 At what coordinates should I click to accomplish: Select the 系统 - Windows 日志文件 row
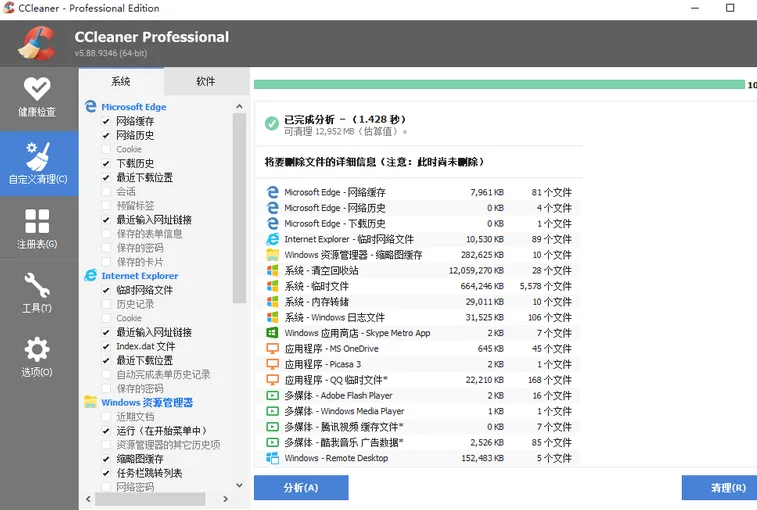[419, 317]
